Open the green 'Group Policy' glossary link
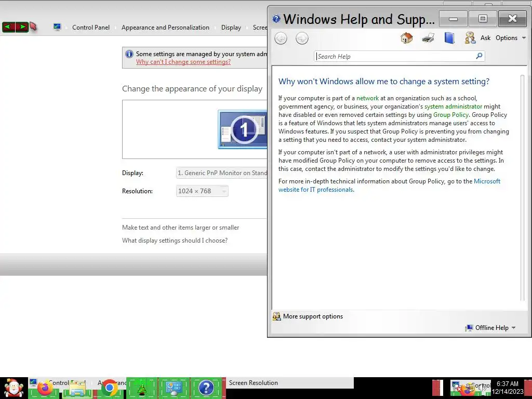Viewport: 532px width, 399px height. tap(450, 115)
